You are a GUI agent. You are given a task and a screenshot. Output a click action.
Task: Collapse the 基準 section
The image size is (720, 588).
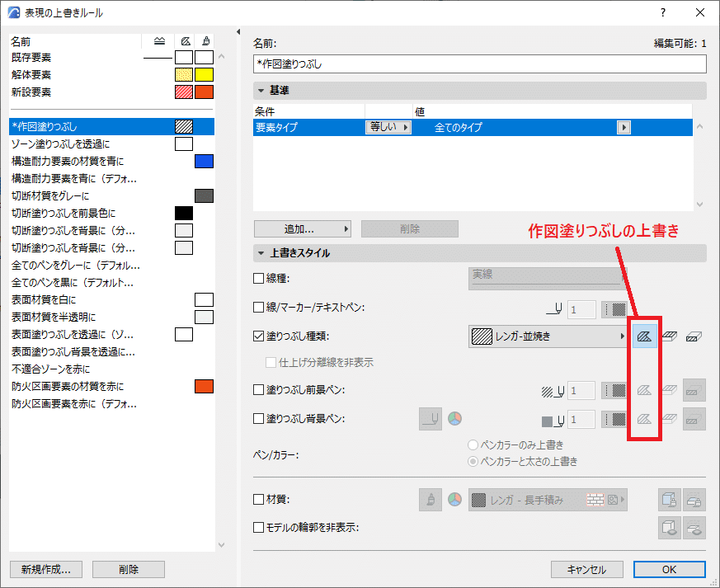pyautogui.click(x=261, y=91)
